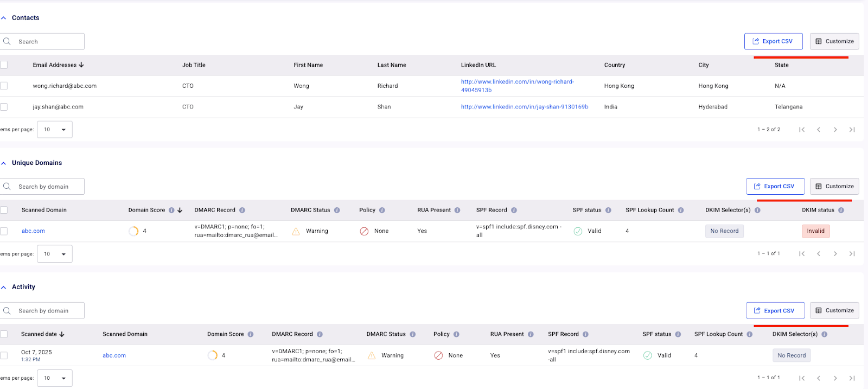Tick the select-all checkbox in Activity table header

(4, 334)
